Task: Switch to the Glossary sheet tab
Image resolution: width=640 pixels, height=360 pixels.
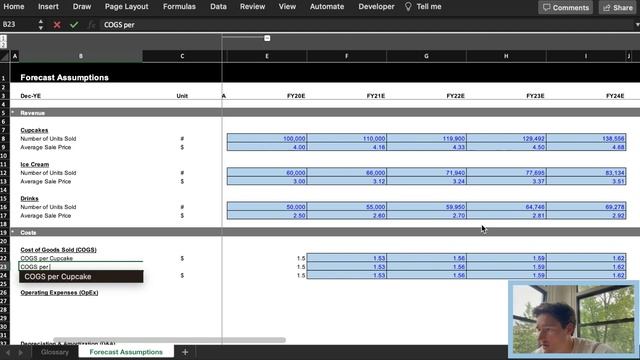Action: click(x=54, y=352)
